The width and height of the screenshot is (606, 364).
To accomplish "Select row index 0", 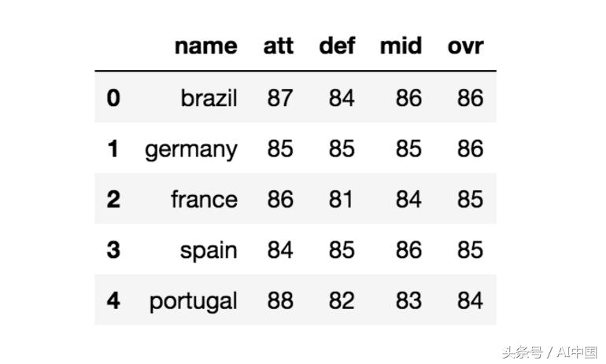I will (113, 97).
